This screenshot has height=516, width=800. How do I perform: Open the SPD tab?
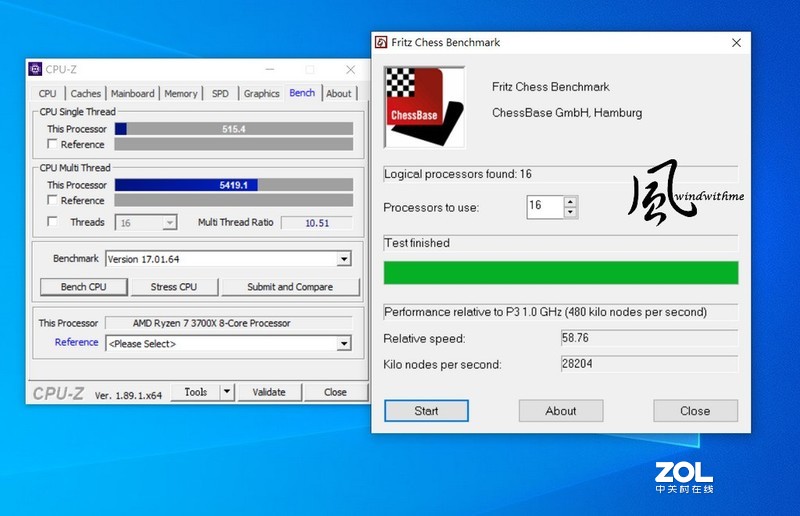coord(220,94)
